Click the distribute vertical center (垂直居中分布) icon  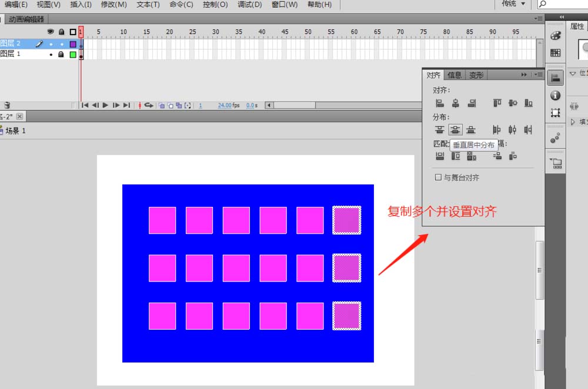pos(455,130)
